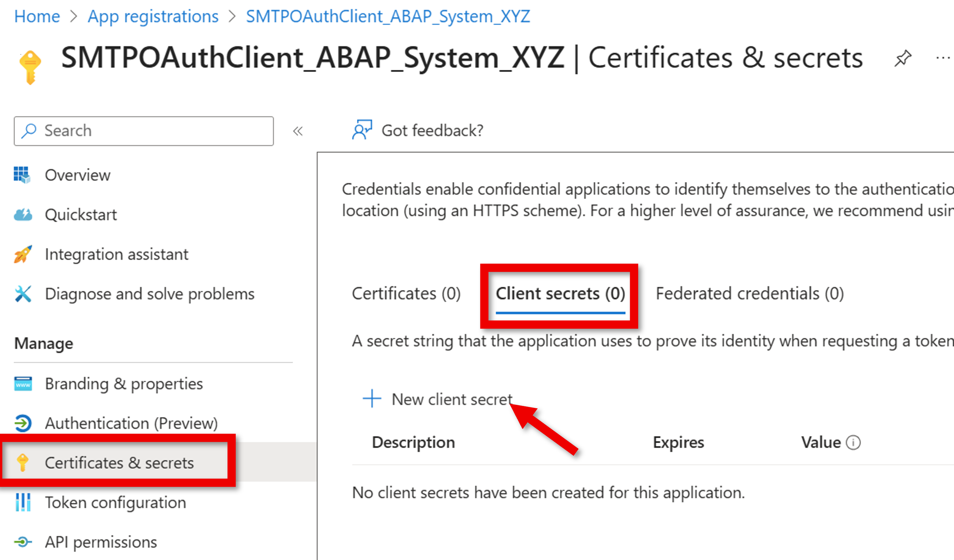Click the Diagnose wrench icon
This screenshot has width=954, height=560.
point(23,294)
